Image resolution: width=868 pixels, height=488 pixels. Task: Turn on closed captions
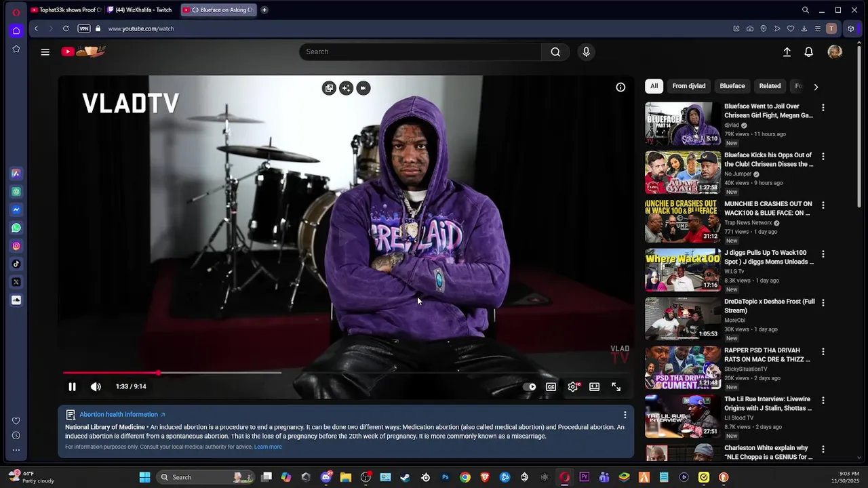tap(551, 387)
